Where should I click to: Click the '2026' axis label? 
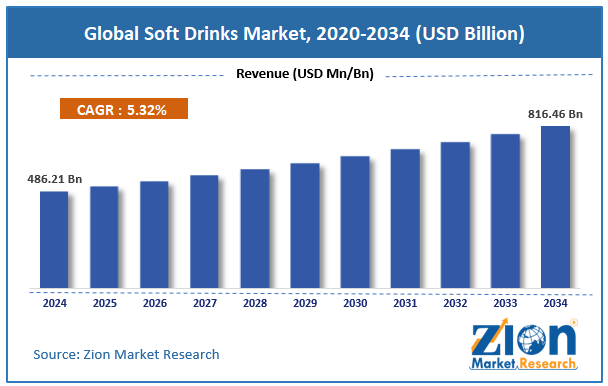pos(154,303)
